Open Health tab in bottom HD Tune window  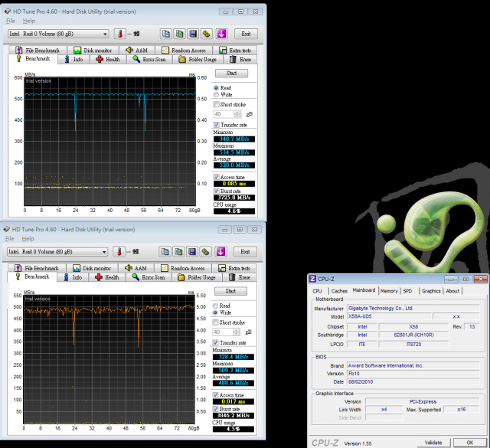point(107,277)
